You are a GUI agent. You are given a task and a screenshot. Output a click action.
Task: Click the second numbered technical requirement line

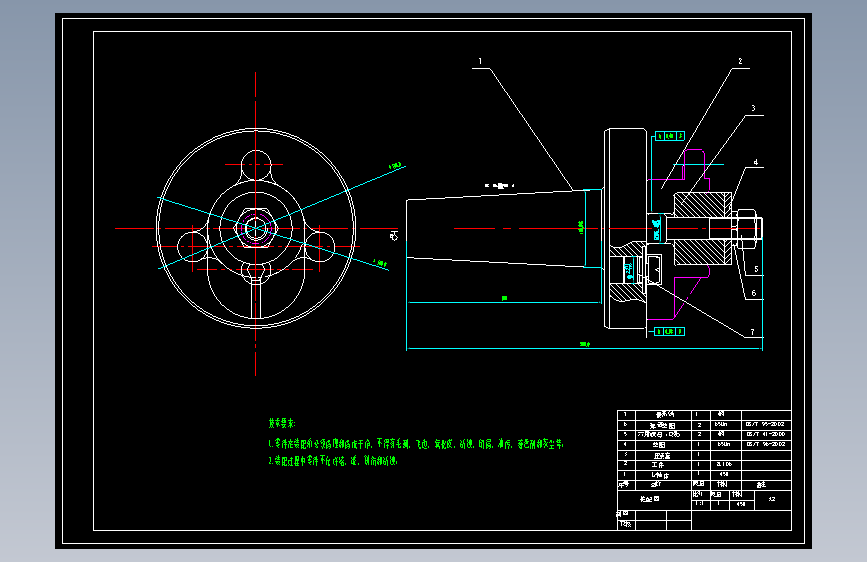point(332,461)
